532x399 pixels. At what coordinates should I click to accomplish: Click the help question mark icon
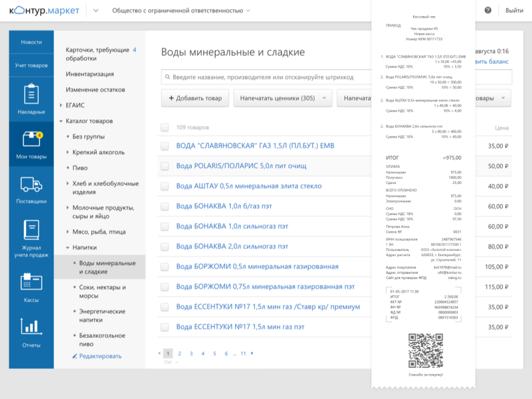pos(488,10)
